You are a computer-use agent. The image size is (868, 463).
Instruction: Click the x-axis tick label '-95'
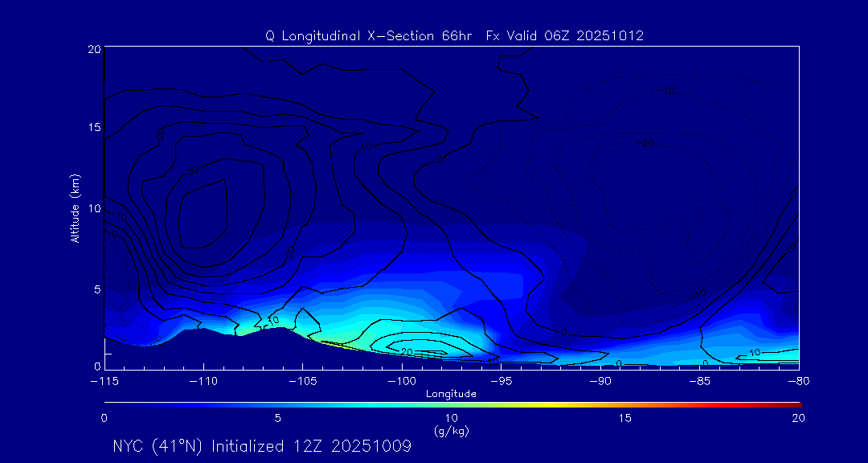[501, 381]
